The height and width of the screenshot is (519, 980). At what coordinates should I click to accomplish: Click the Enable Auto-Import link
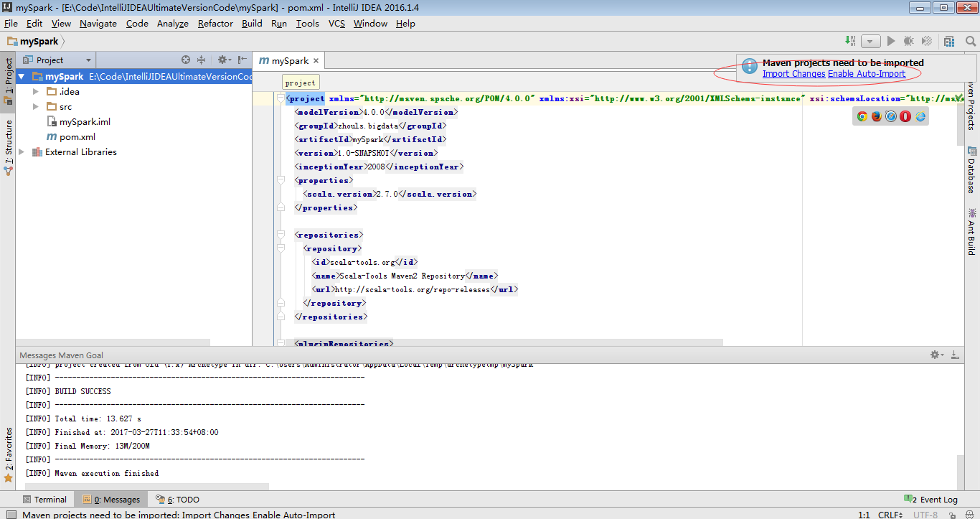pos(867,74)
